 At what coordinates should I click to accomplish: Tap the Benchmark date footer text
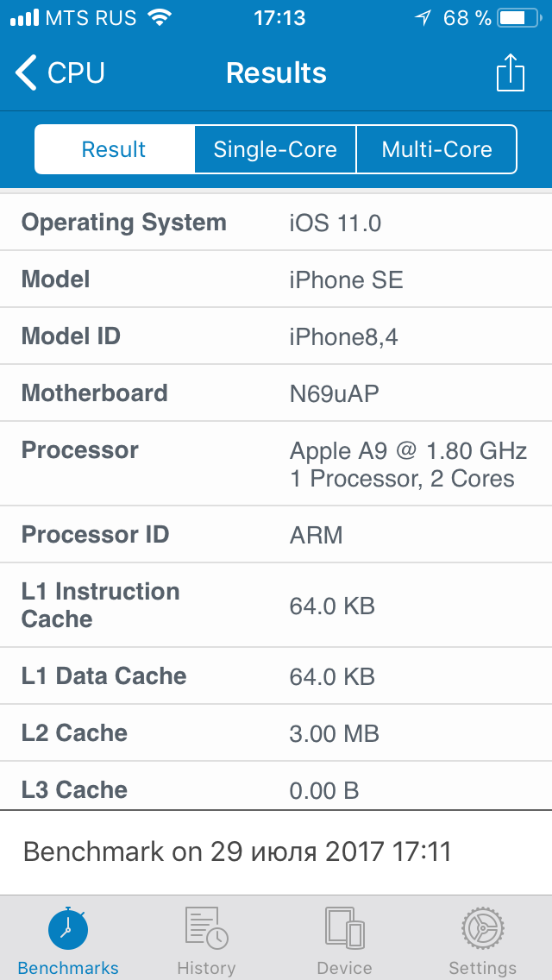pos(237,851)
